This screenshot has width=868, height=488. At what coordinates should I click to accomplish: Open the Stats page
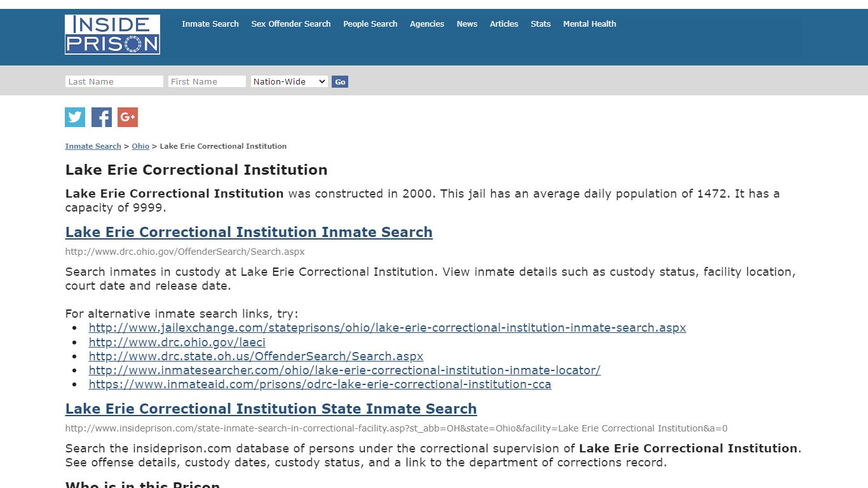541,24
